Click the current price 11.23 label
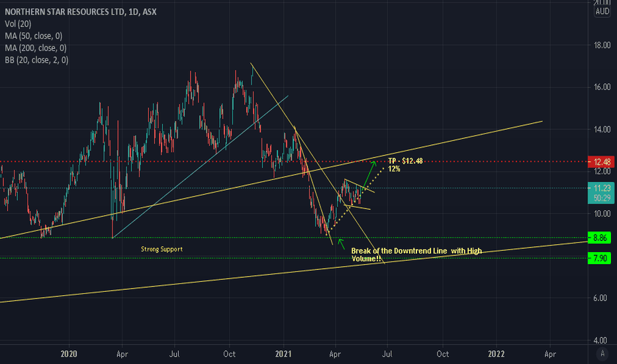617x364 pixels. point(601,188)
